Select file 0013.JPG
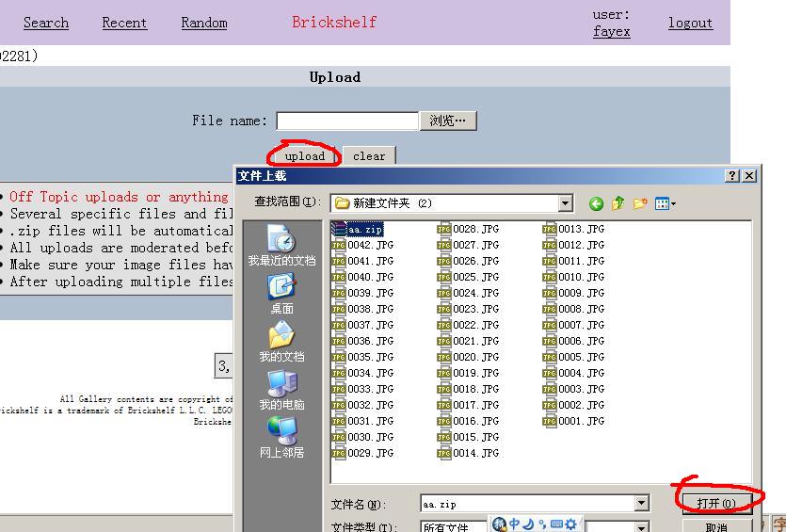Screen dimensions: 786x532 pos(574,229)
